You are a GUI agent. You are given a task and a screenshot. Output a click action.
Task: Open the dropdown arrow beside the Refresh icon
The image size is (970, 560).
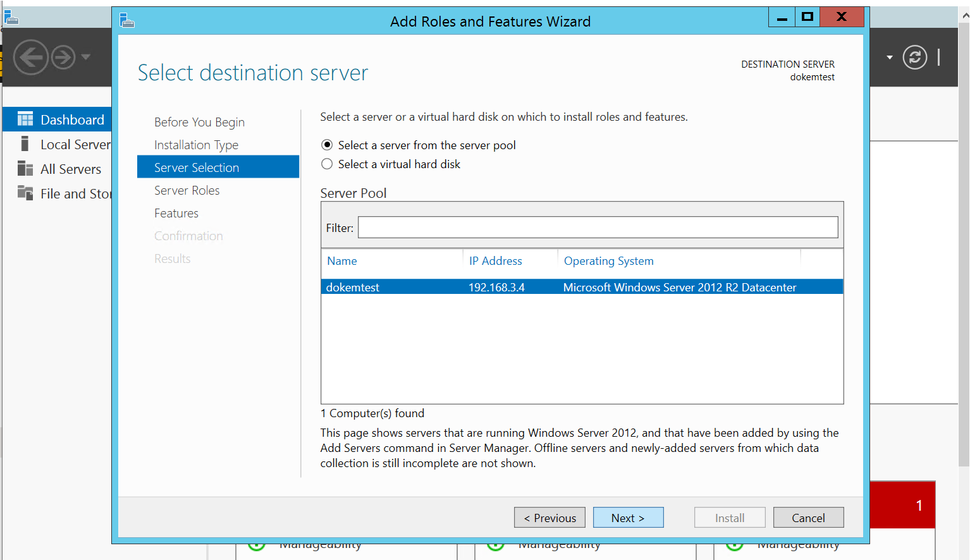(x=890, y=58)
